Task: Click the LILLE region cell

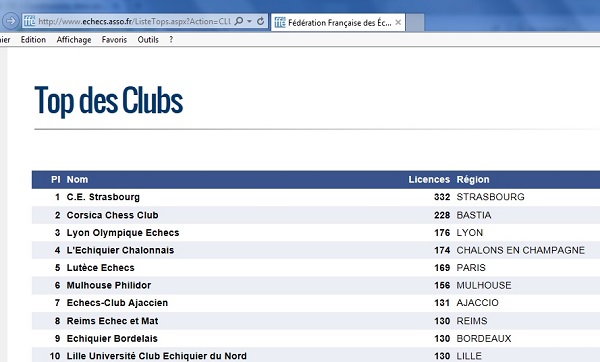Action: [x=469, y=356]
